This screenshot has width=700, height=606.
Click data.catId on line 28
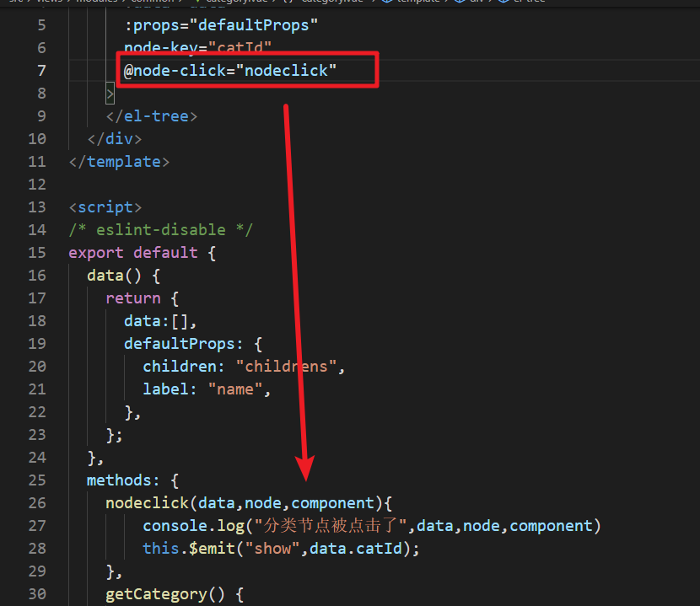point(356,549)
